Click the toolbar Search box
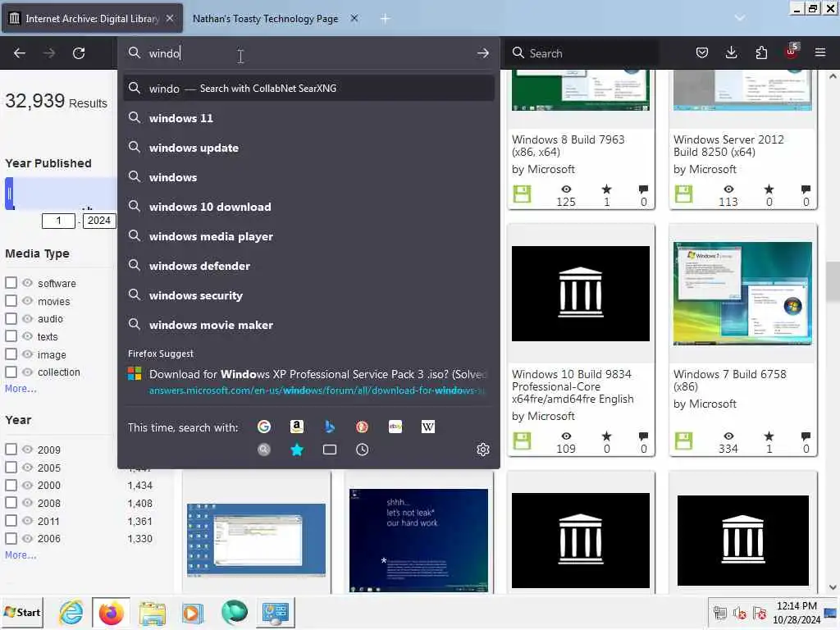The image size is (840, 630). click(583, 53)
